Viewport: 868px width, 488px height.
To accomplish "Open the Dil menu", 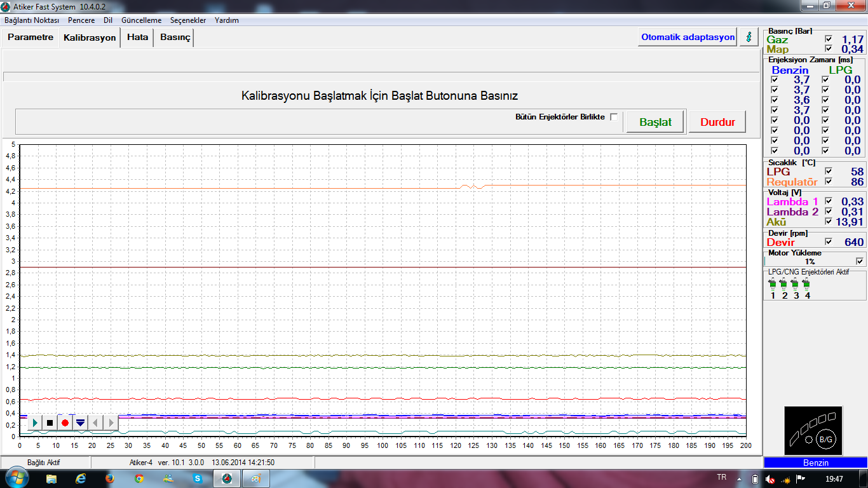I will (108, 20).
